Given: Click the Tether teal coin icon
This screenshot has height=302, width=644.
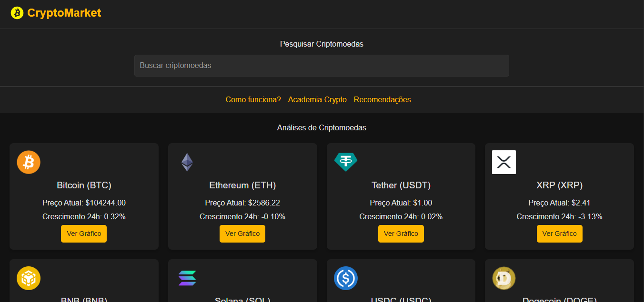Looking at the screenshot, I should (x=346, y=162).
